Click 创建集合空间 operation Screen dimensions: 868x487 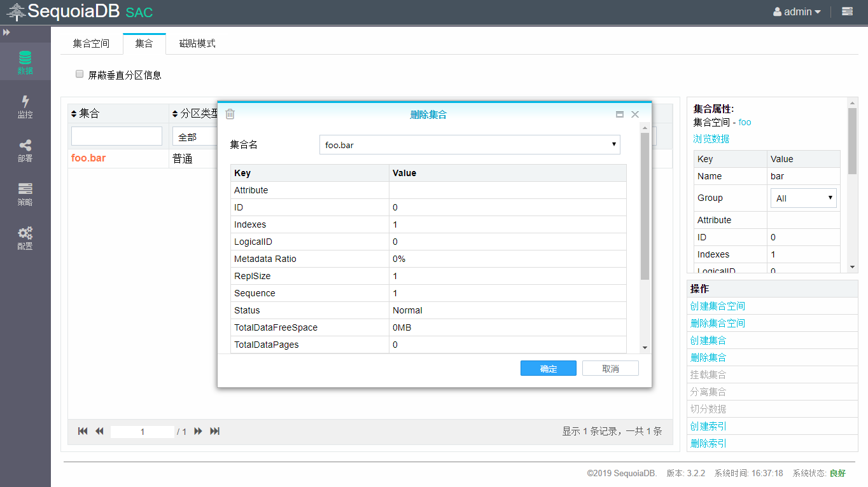point(717,306)
